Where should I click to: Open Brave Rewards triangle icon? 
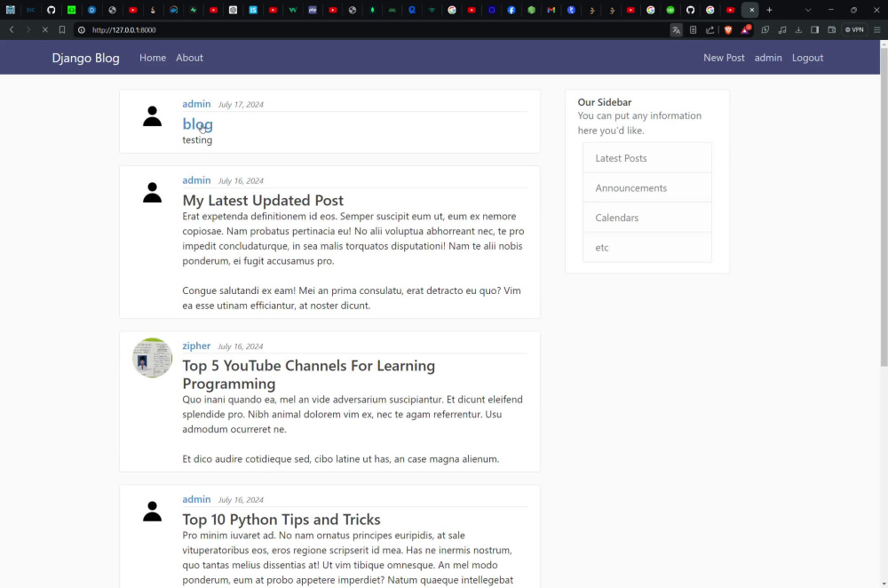(x=745, y=30)
